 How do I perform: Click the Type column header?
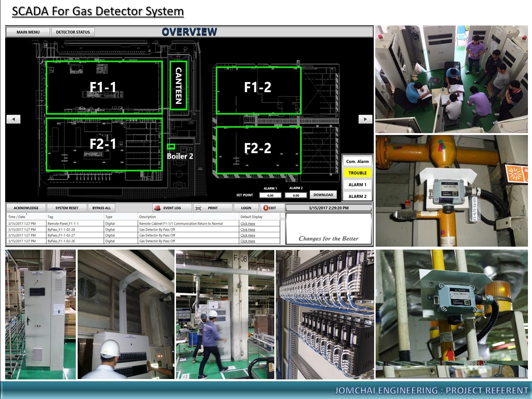point(121,217)
